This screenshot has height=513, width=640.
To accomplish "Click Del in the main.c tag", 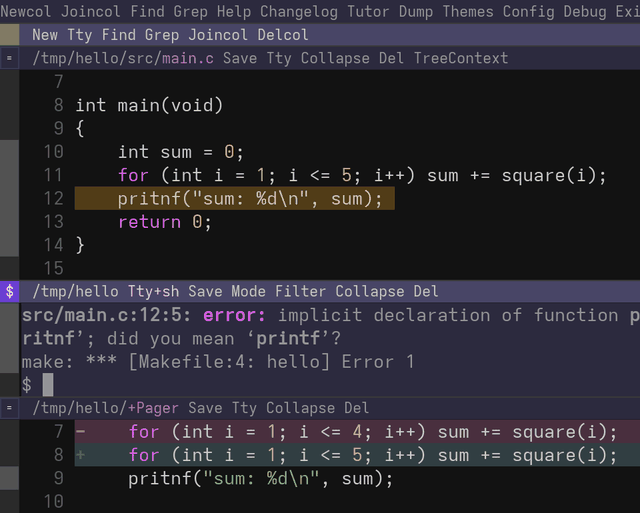I will [391, 58].
